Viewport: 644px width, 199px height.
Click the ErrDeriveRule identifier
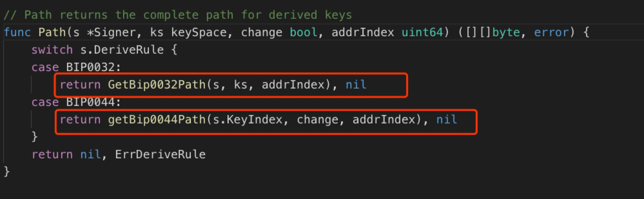coord(160,154)
